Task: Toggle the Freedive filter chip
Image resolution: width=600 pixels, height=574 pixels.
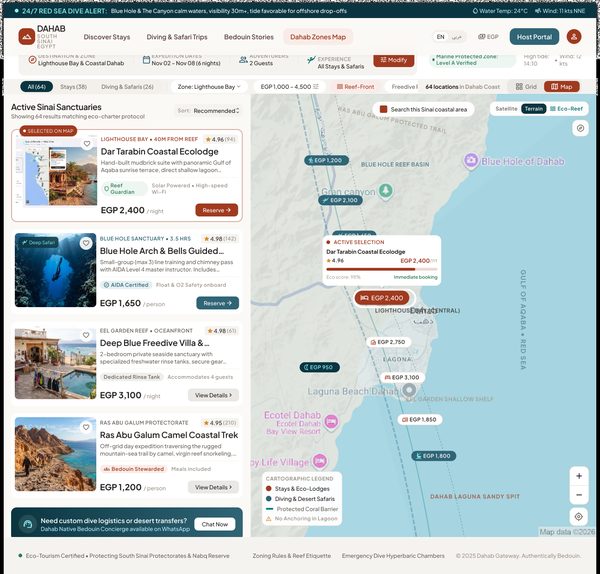Action: (404, 87)
